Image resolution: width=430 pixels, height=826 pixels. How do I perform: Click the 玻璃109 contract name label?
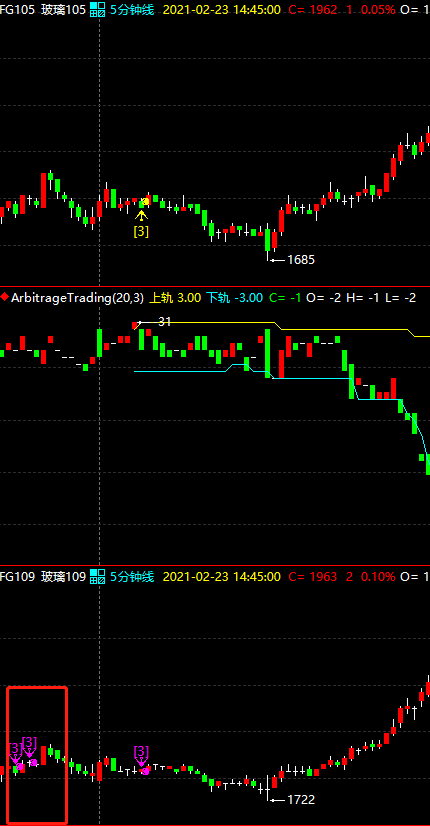click(63, 576)
